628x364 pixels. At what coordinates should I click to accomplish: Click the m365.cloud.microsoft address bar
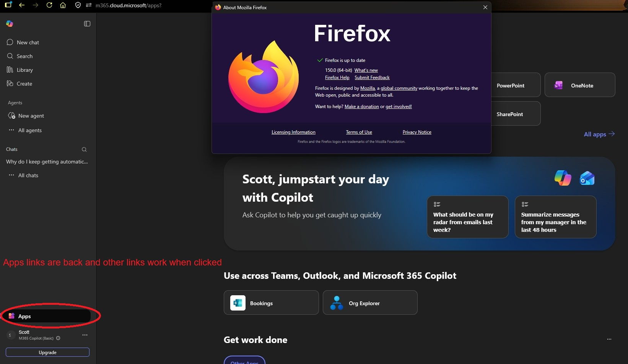[x=129, y=5]
